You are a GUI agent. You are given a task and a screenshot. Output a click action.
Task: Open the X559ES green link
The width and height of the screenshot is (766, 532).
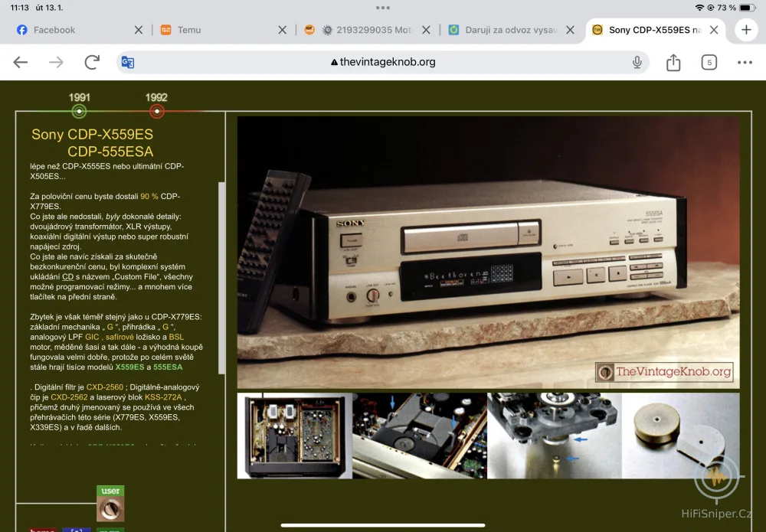pyautogui.click(x=129, y=367)
